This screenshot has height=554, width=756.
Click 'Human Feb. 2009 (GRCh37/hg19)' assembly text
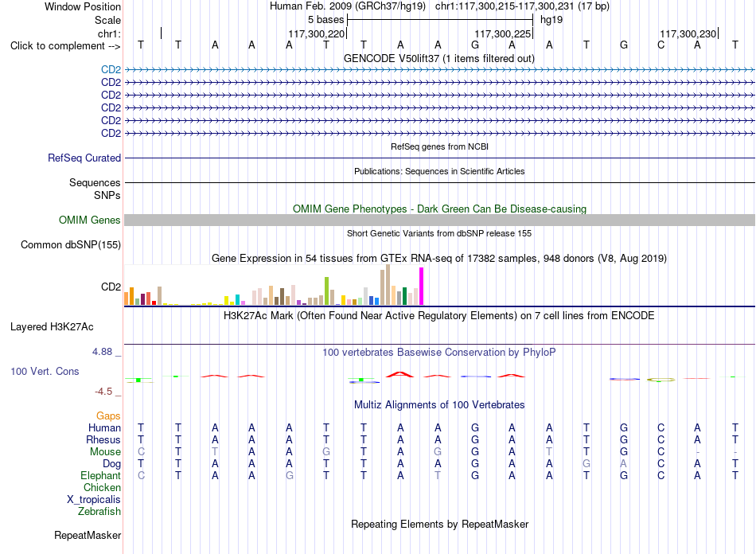click(348, 6)
